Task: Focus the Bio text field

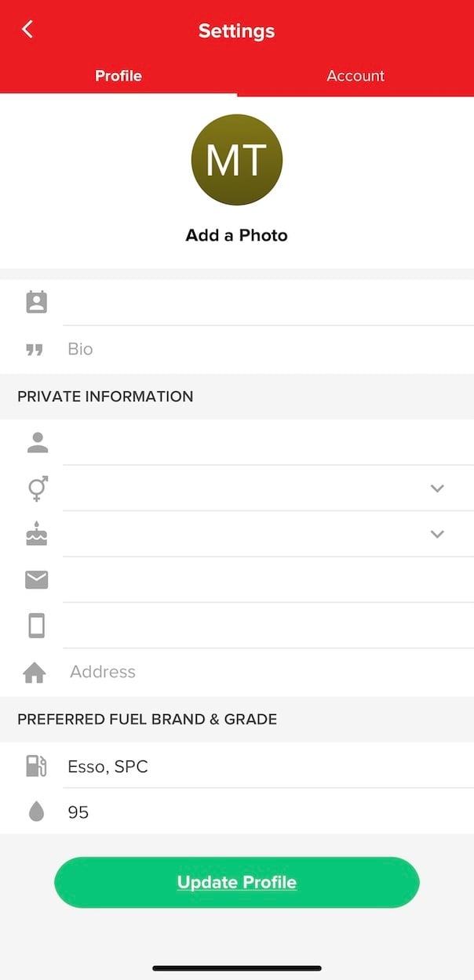Action: pyautogui.click(x=268, y=349)
